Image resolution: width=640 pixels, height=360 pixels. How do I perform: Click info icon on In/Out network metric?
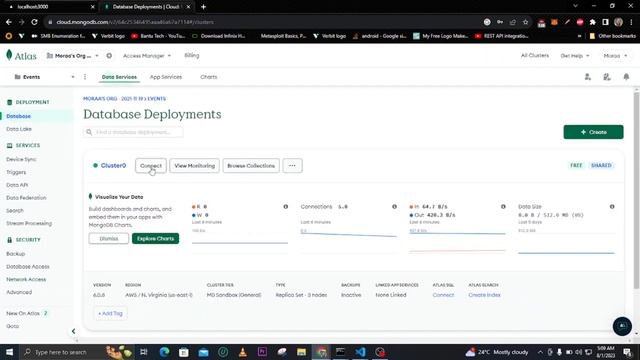coord(503,207)
